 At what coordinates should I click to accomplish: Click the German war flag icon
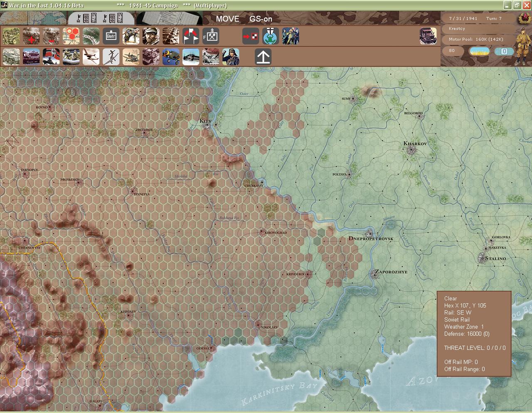pyautogui.click(x=51, y=57)
